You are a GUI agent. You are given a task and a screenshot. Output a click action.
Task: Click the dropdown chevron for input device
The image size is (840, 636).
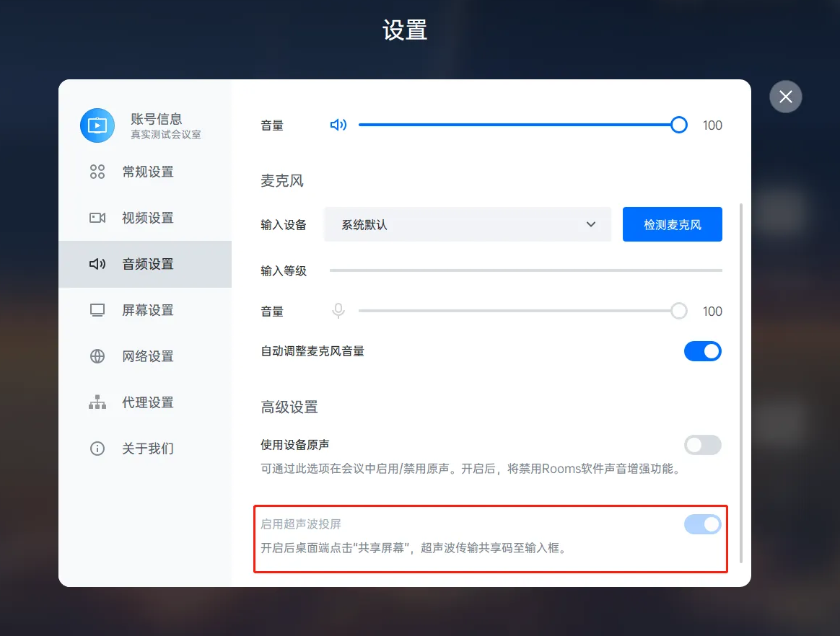pyautogui.click(x=591, y=224)
